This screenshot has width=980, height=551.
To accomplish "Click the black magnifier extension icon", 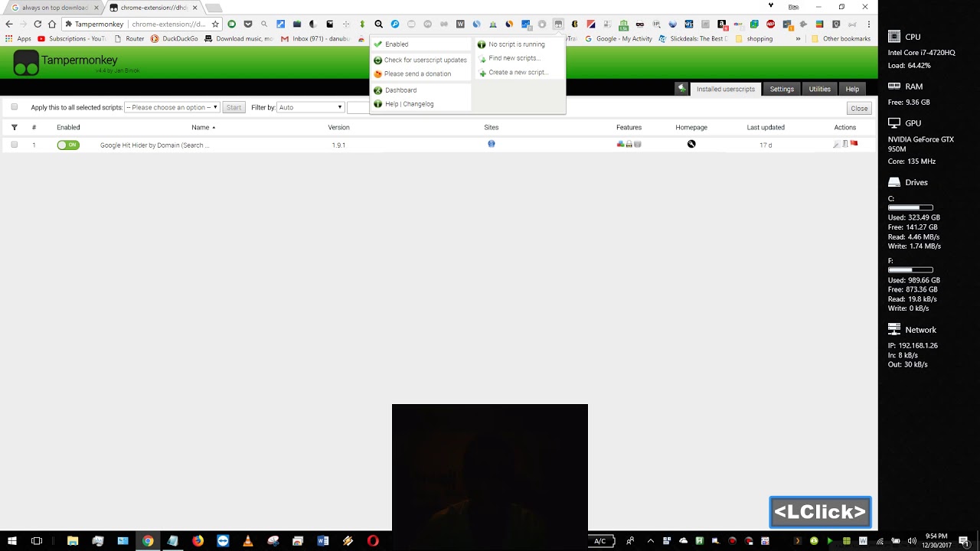I will point(378,24).
